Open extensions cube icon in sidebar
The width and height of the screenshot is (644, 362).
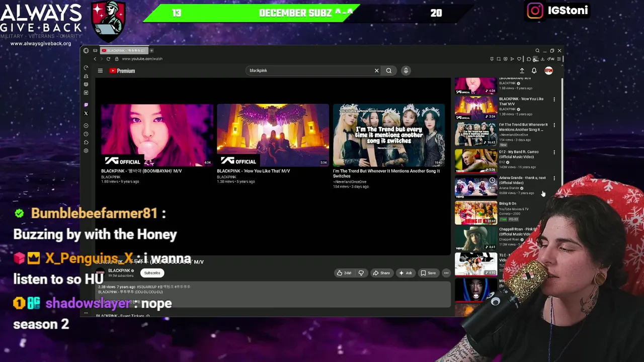86,142
